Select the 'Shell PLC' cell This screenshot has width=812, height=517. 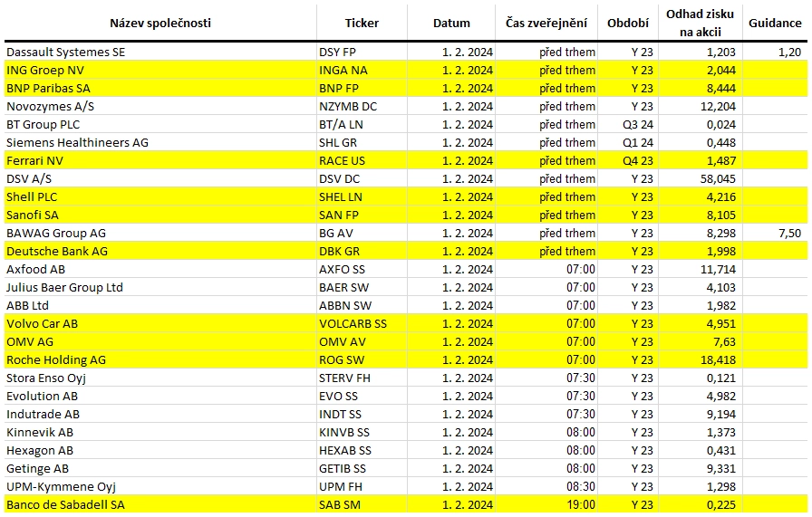pyautogui.click(x=160, y=196)
